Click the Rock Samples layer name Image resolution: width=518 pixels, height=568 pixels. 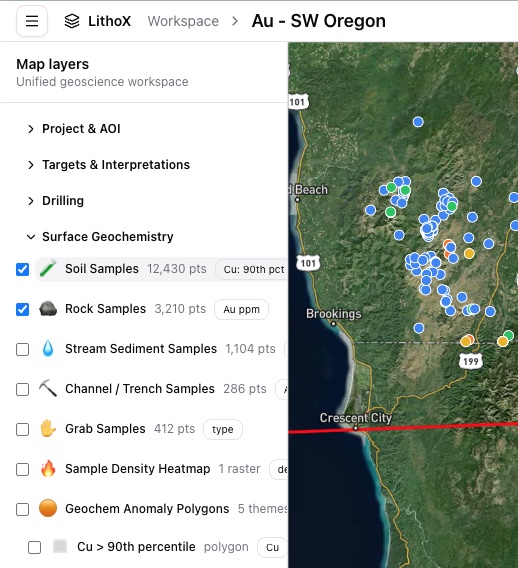point(105,309)
